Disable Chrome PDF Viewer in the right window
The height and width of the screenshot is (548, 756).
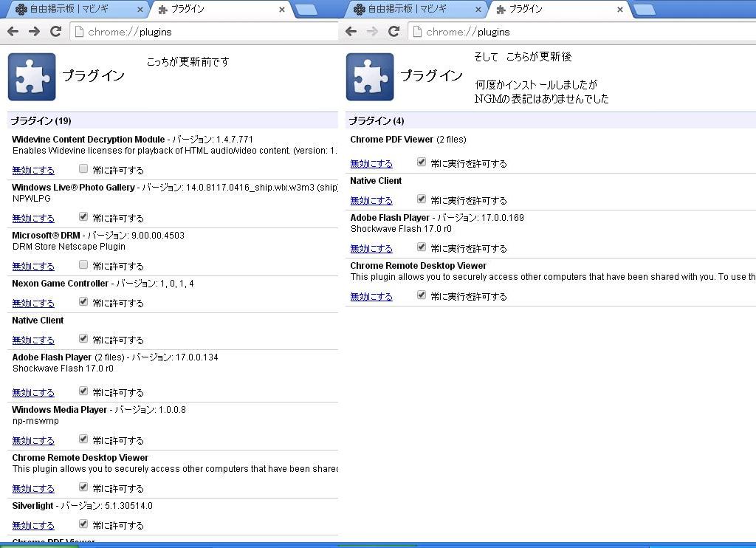pyautogui.click(x=371, y=164)
